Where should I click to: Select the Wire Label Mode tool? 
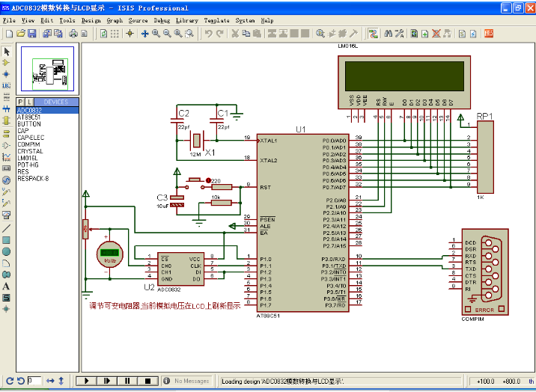pyautogui.click(x=6, y=85)
